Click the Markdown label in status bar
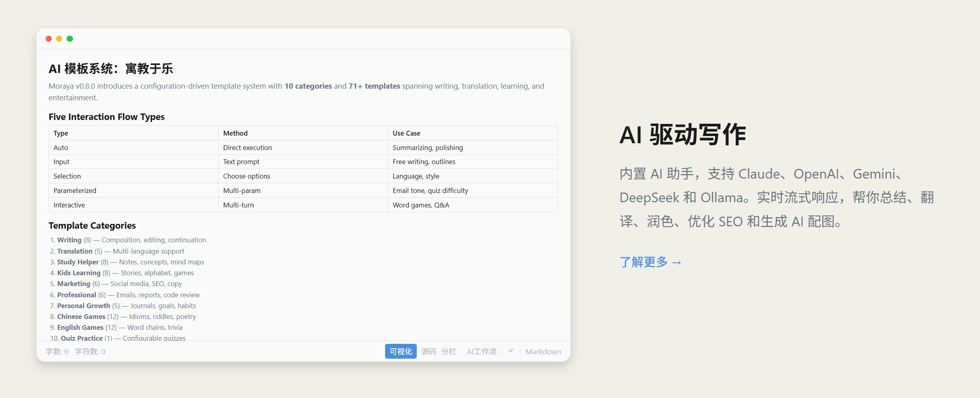The width and height of the screenshot is (980, 398). point(543,351)
